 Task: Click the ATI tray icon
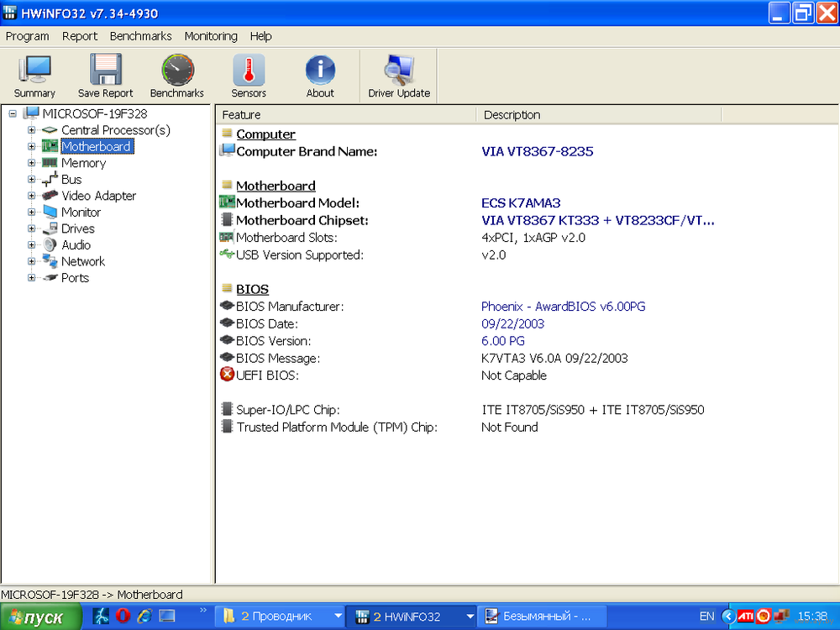[745, 616]
